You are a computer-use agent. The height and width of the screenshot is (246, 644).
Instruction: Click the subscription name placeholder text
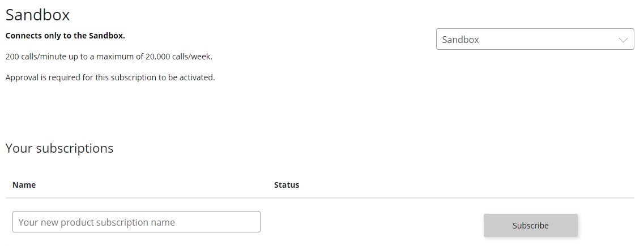coord(97,222)
